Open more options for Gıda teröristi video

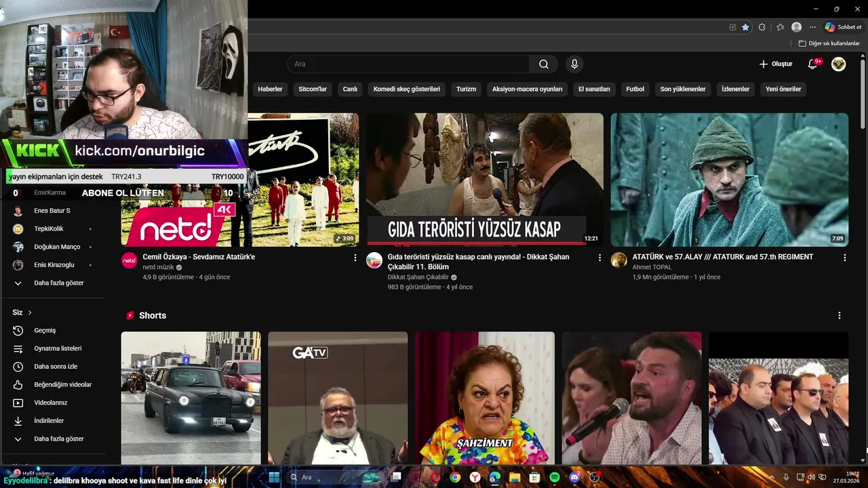point(599,258)
